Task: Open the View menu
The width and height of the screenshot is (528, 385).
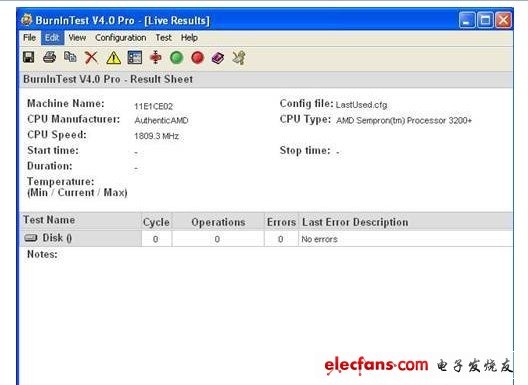Action: click(77, 37)
